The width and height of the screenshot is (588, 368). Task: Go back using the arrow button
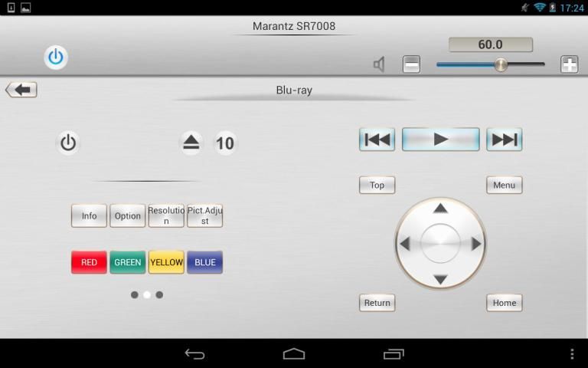[21, 90]
